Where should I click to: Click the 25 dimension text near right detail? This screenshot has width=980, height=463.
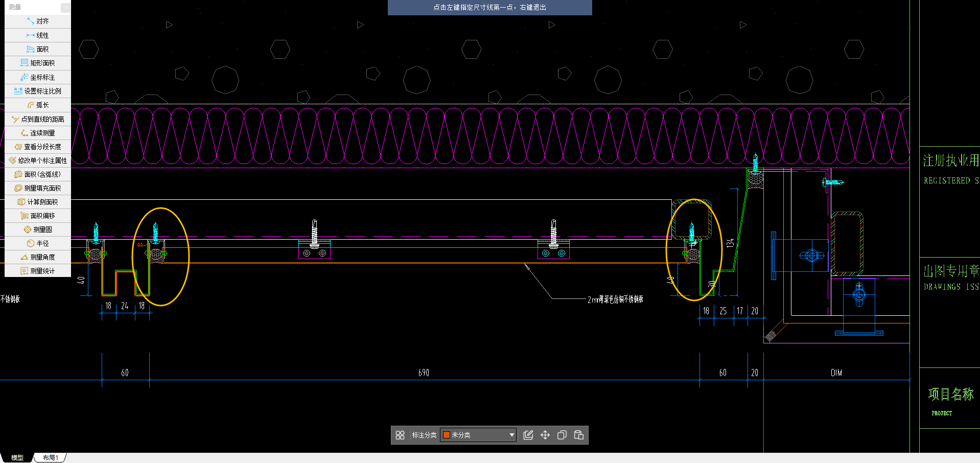pyautogui.click(x=723, y=311)
